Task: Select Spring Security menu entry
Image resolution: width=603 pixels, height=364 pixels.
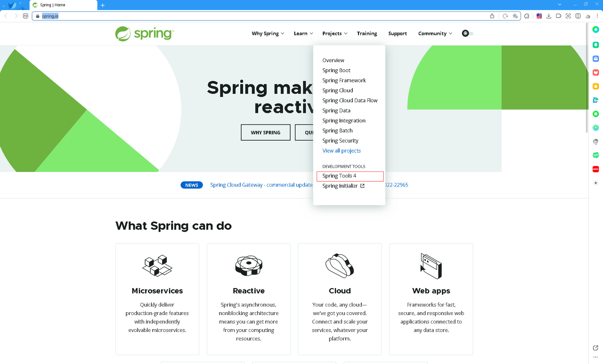Action: click(x=340, y=141)
